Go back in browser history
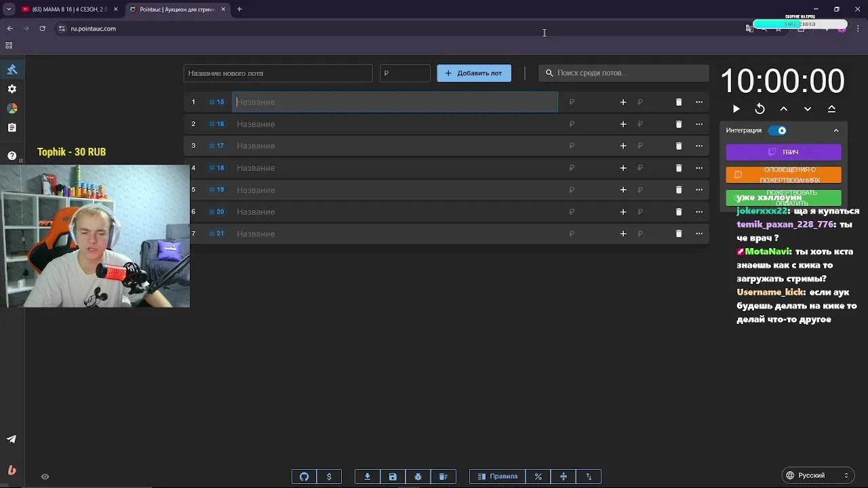The width and height of the screenshot is (868, 488). tap(10, 28)
